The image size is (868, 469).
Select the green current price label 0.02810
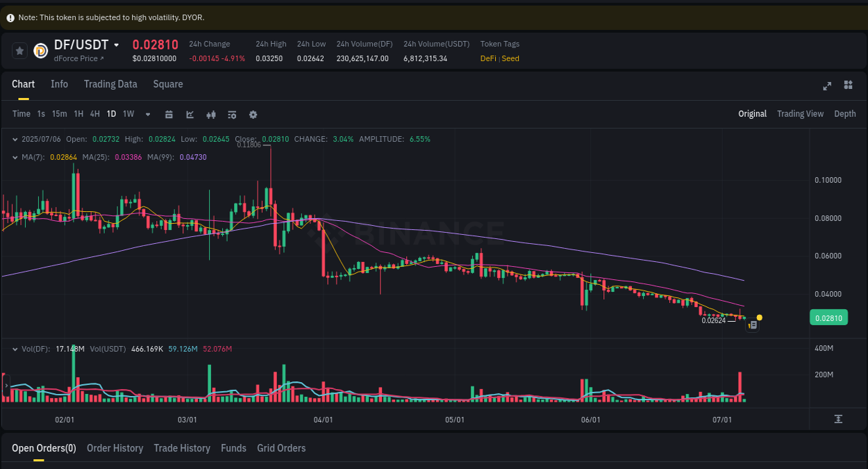pyautogui.click(x=828, y=318)
